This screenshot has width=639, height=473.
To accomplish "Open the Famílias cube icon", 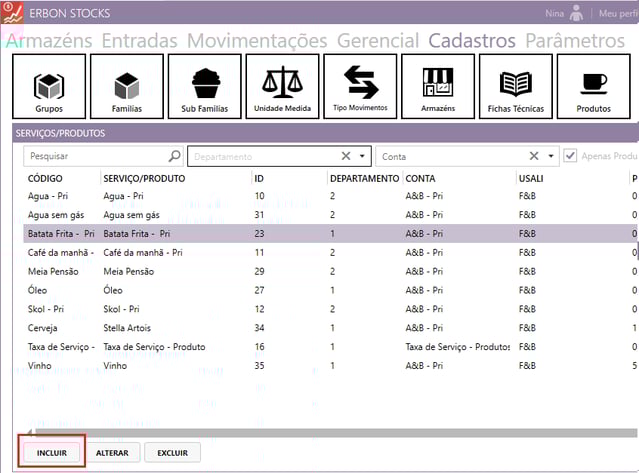I will coord(126,86).
